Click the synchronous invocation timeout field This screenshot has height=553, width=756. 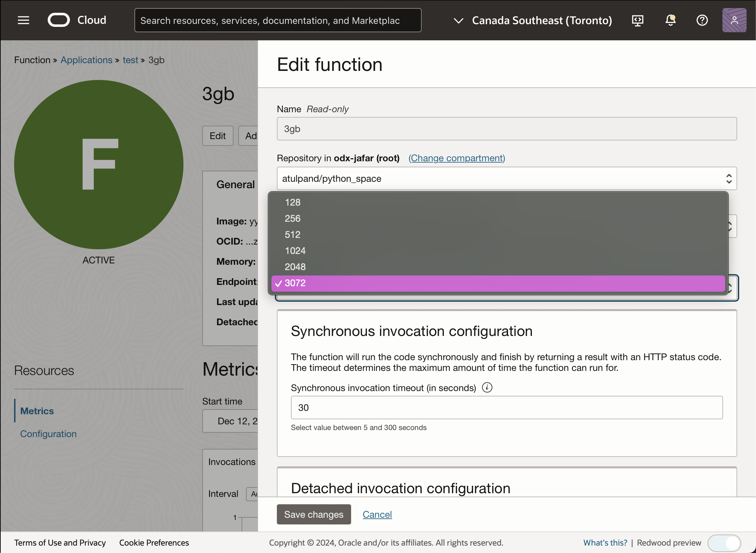pyautogui.click(x=506, y=408)
